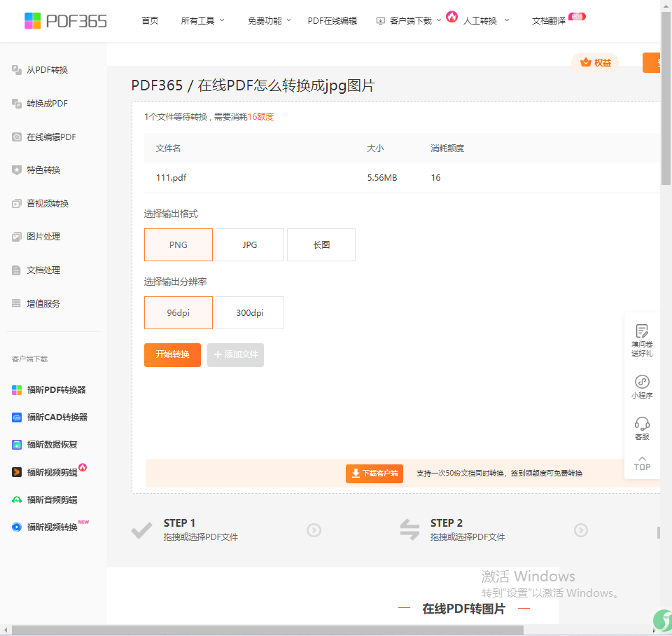Click the flame hot icon near 人工转换
Viewport: 672px width, 636px height.
pos(451,17)
